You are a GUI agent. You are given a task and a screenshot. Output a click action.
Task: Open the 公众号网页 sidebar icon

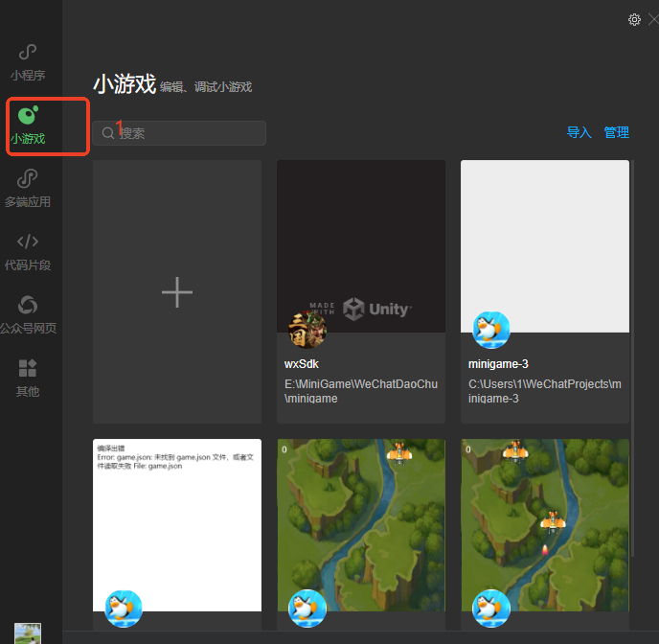tap(28, 305)
